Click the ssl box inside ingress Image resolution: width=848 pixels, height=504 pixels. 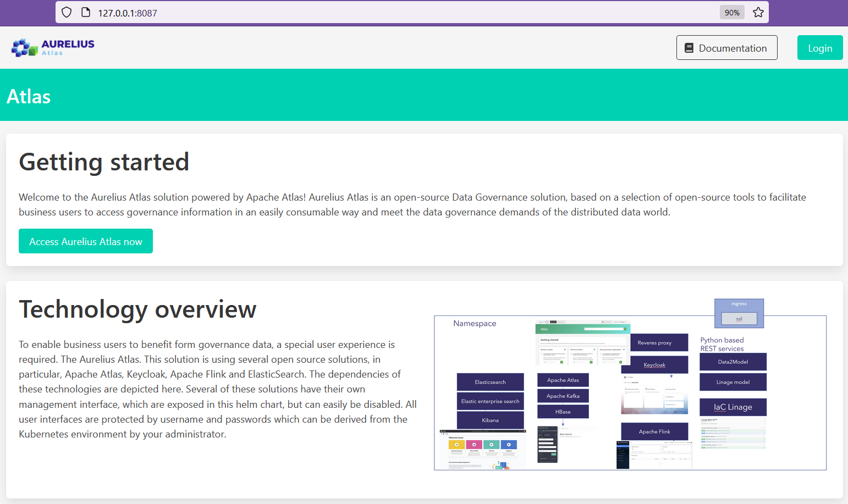[x=739, y=319]
